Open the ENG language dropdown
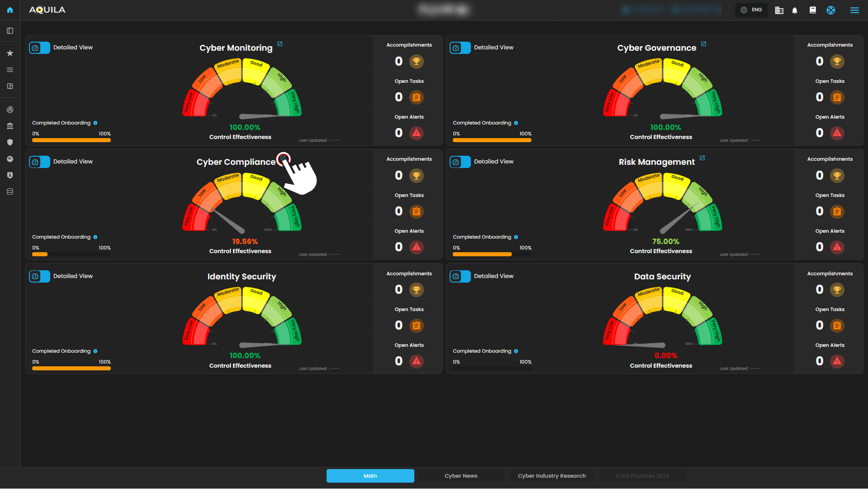 point(752,10)
